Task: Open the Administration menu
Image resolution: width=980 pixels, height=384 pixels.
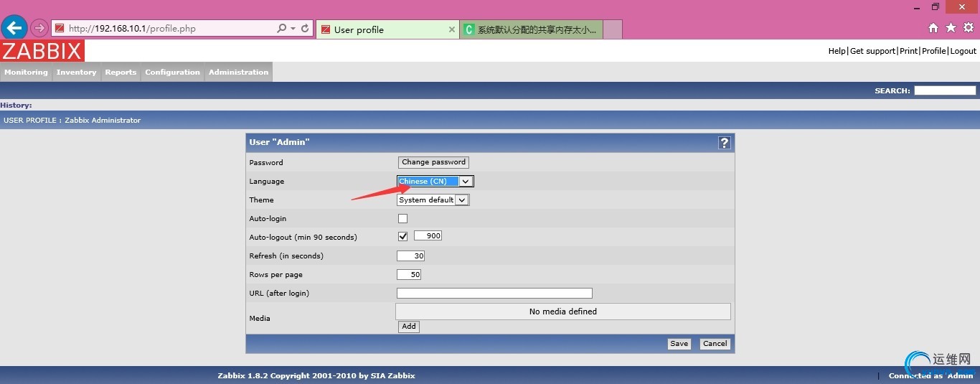Action: coord(239,72)
